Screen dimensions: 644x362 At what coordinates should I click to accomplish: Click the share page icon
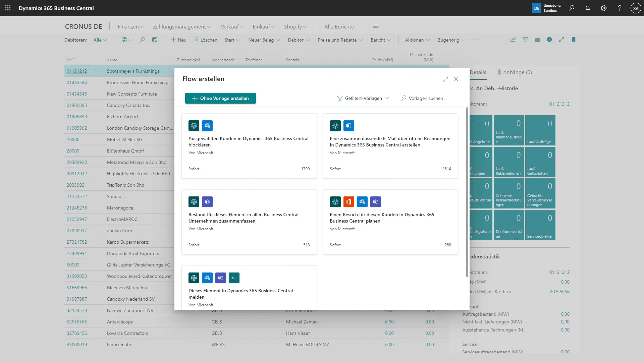pos(513,40)
